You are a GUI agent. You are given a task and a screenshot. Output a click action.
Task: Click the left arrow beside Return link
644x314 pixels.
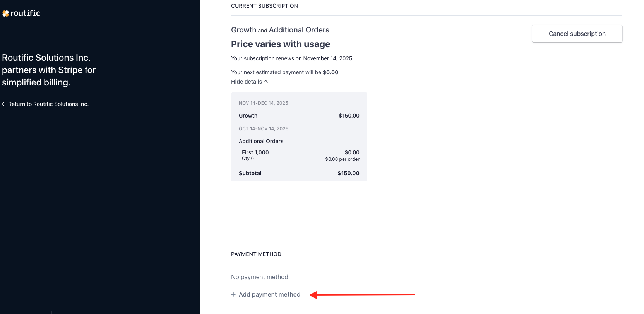(x=4, y=104)
